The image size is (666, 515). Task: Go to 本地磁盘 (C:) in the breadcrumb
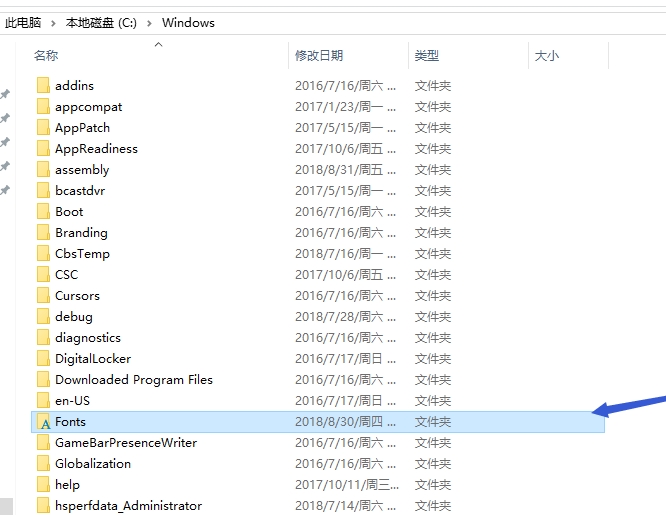click(x=101, y=23)
